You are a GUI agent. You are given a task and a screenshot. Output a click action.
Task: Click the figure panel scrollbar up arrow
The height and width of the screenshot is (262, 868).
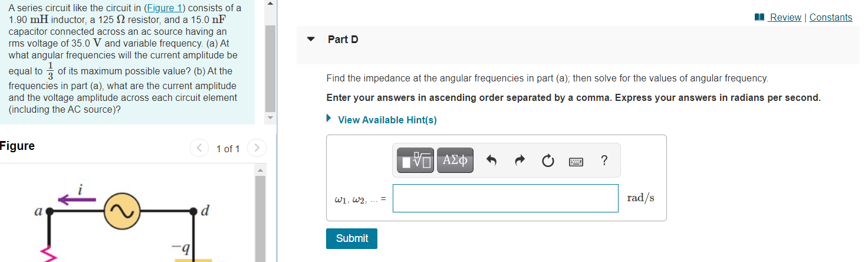pyautogui.click(x=259, y=170)
